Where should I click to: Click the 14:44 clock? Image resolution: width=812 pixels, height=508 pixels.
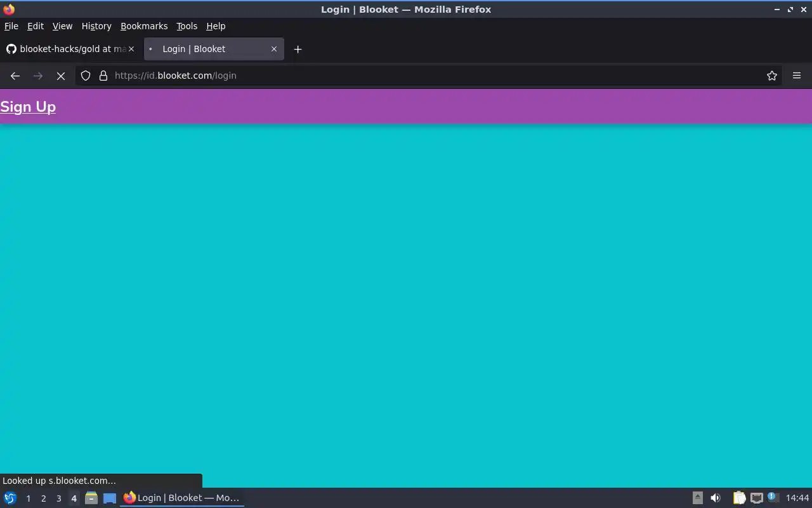coord(797,498)
